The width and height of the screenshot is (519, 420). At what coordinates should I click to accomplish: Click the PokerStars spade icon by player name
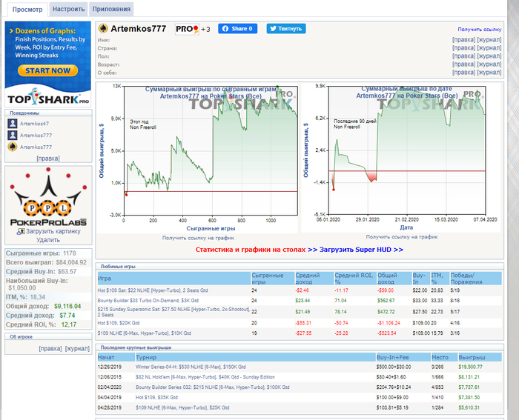tap(103, 28)
